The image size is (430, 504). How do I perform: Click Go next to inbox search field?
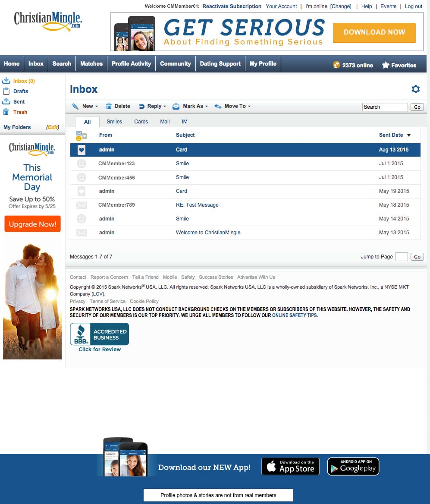tap(417, 107)
